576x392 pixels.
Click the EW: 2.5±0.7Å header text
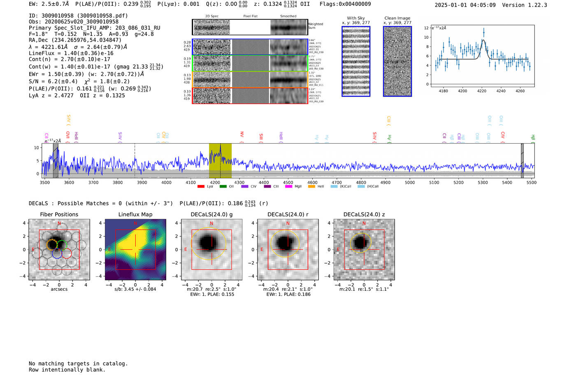tap(49, 4)
